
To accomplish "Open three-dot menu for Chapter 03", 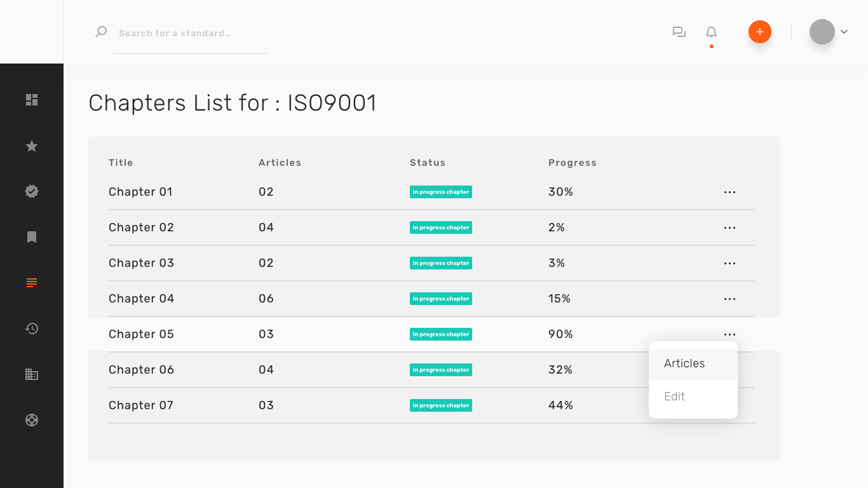I will pyautogui.click(x=729, y=263).
